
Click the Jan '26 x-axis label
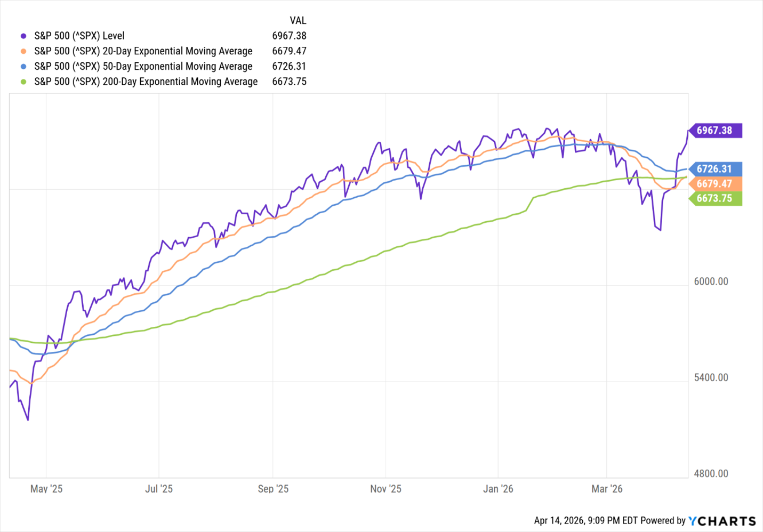click(x=498, y=489)
